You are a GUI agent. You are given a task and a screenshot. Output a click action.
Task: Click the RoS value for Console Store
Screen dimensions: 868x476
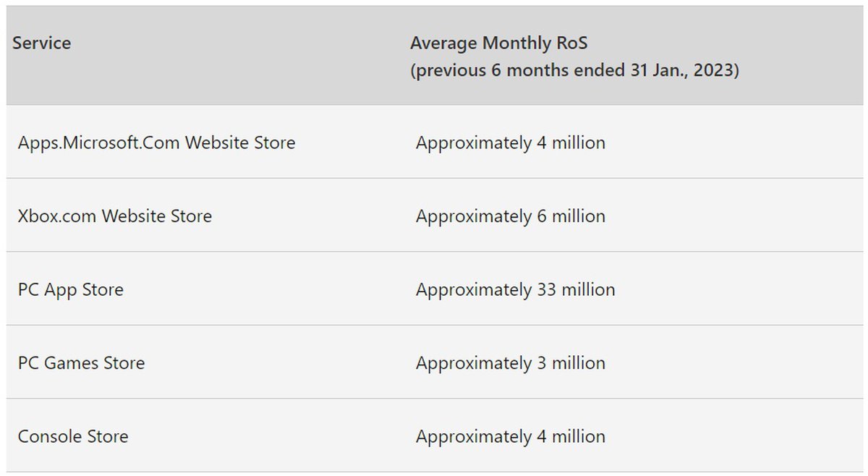point(510,437)
